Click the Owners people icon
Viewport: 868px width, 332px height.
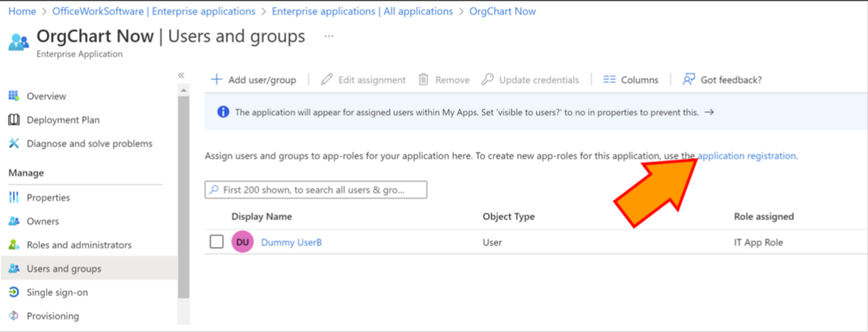pos(14,221)
